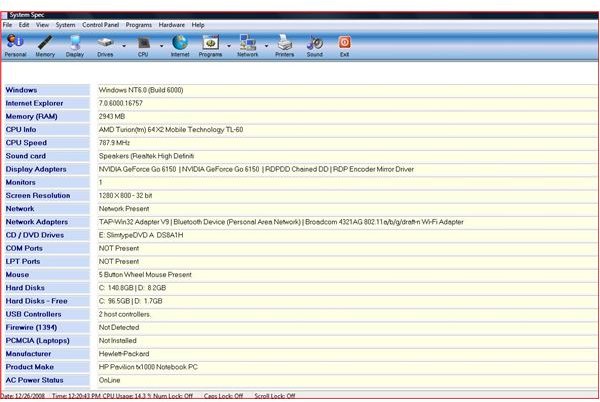Select the 'HP Pavilion tx1000 Notebook PC' value
Viewport: 600px width, 402px height.
[148, 367]
